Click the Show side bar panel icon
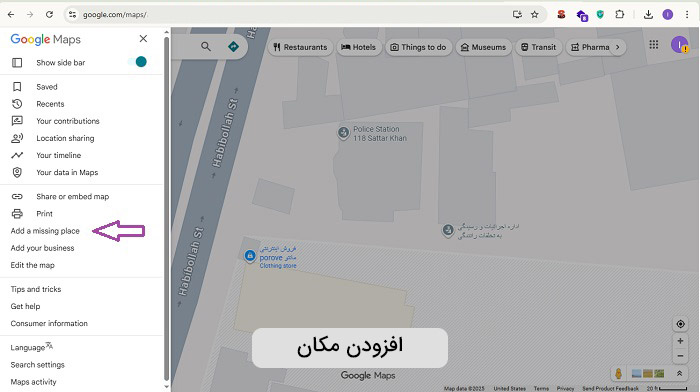This screenshot has width=700, height=392. (17, 63)
